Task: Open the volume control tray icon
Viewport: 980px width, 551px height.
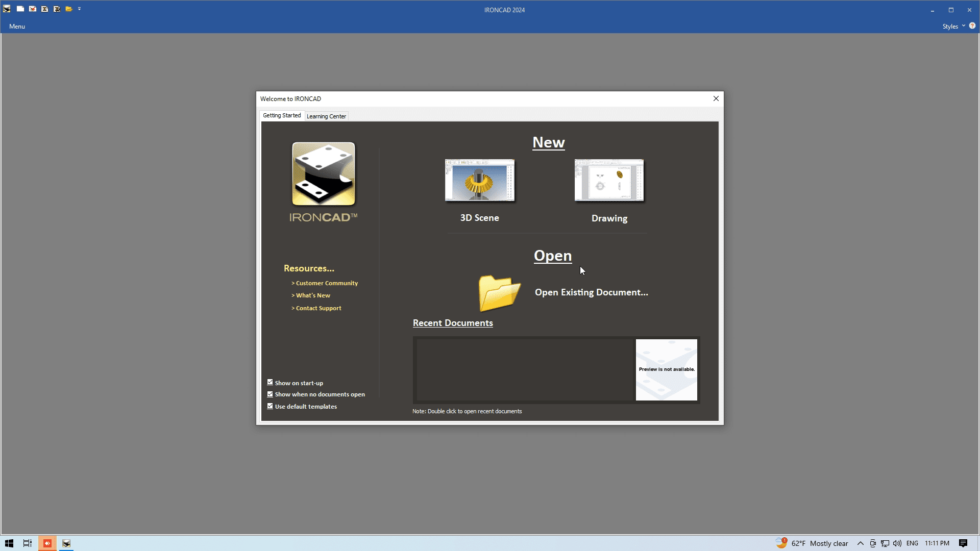Action: pos(897,543)
